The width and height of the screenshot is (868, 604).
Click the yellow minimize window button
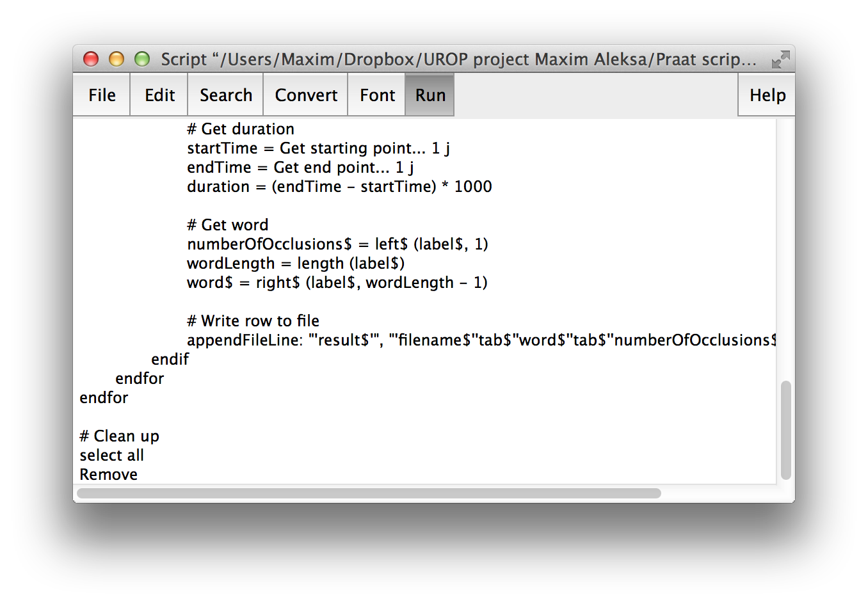(x=117, y=60)
